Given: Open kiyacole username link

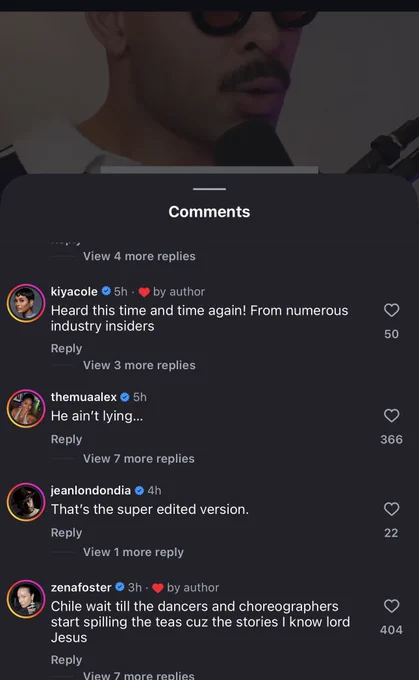Looking at the screenshot, I should tap(74, 291).
